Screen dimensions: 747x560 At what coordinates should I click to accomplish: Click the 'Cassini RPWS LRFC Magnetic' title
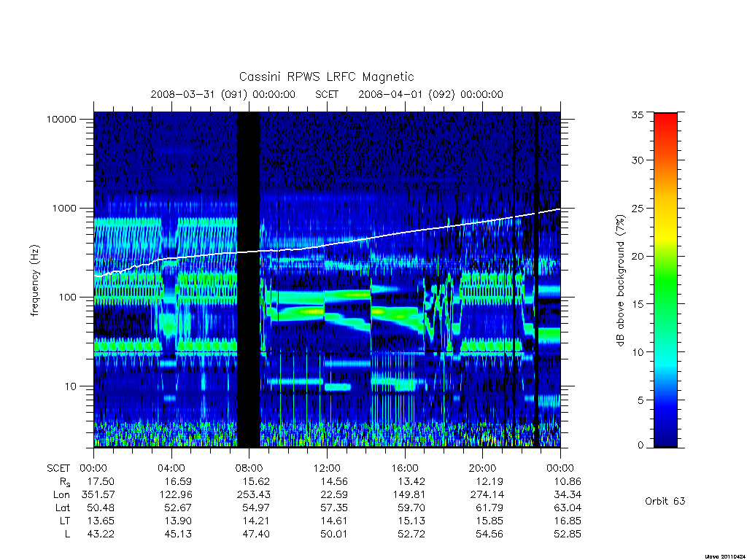(x=326, y=77)
